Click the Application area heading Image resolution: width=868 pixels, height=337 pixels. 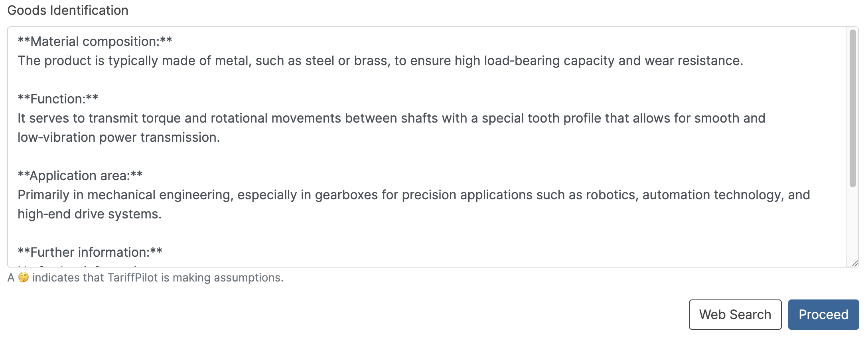coord(80,175)
